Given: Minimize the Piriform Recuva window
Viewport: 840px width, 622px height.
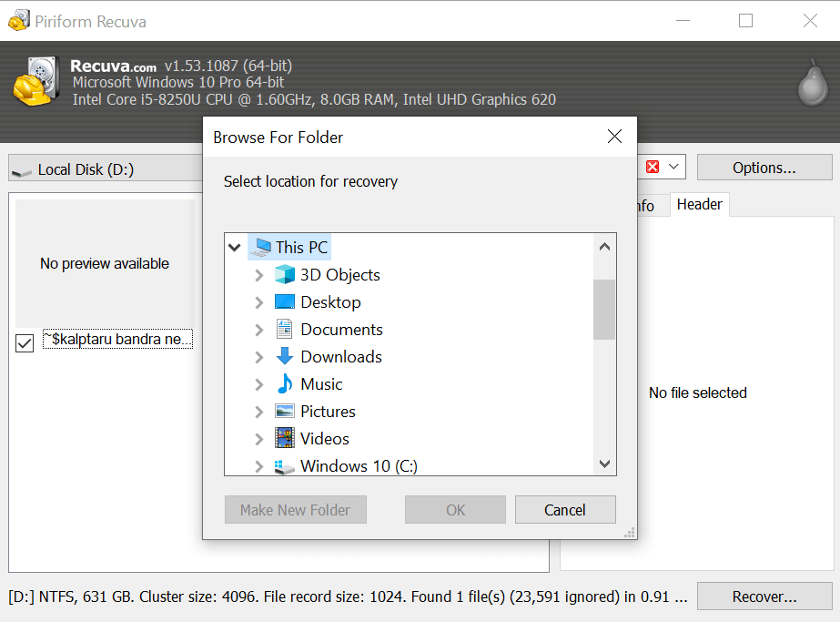Looking at the screenshot, I should tap(683, 20).
